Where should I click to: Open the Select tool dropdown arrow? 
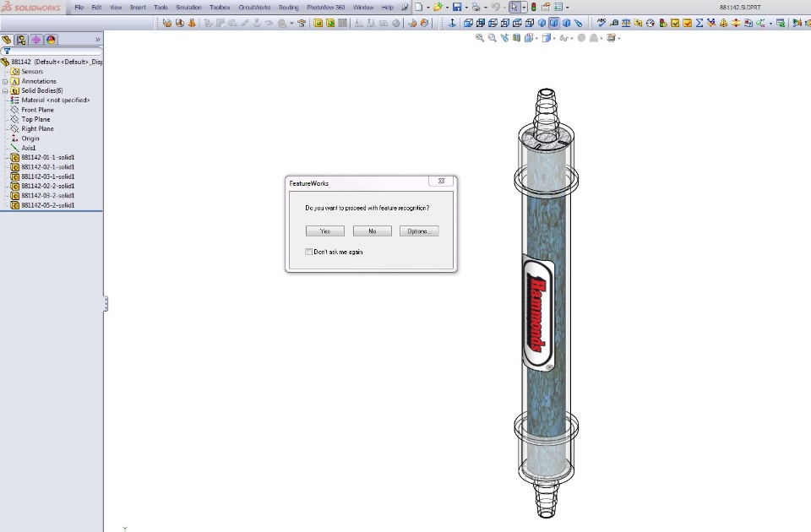pyautogui.click(x=524, y=8)
